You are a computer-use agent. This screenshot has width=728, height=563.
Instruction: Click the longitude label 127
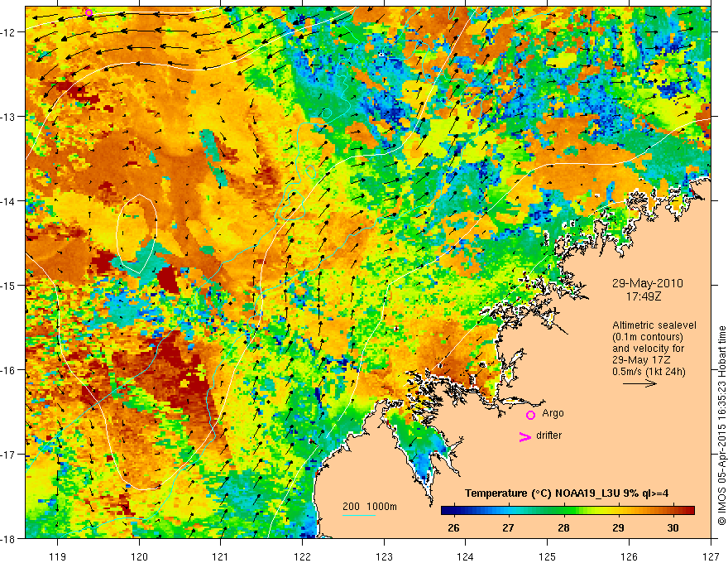click(711, 556)
